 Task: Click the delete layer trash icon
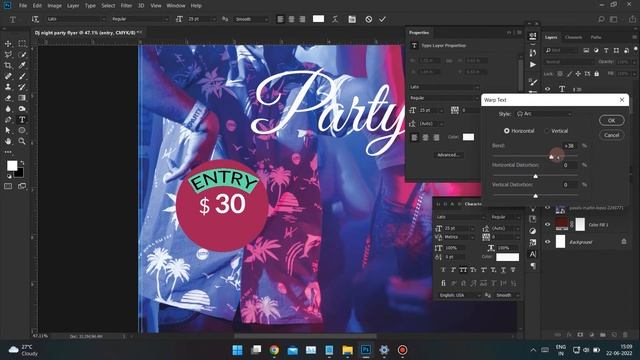(625, 335)
